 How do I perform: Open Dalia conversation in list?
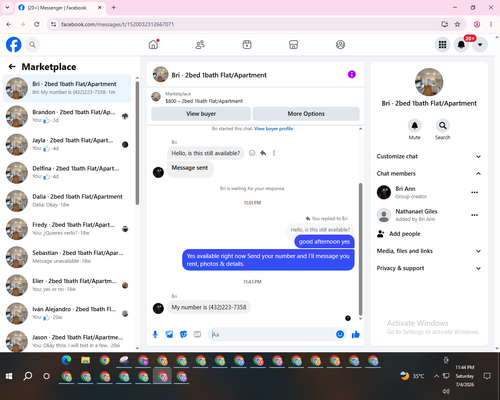pos(67,201)
